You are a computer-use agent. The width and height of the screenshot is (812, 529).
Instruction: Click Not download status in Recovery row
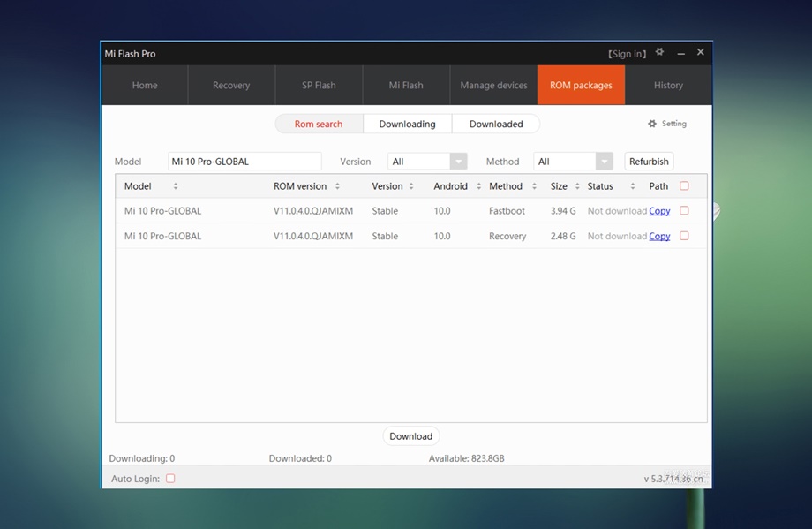pyautogui.click(x=617, y=237)
